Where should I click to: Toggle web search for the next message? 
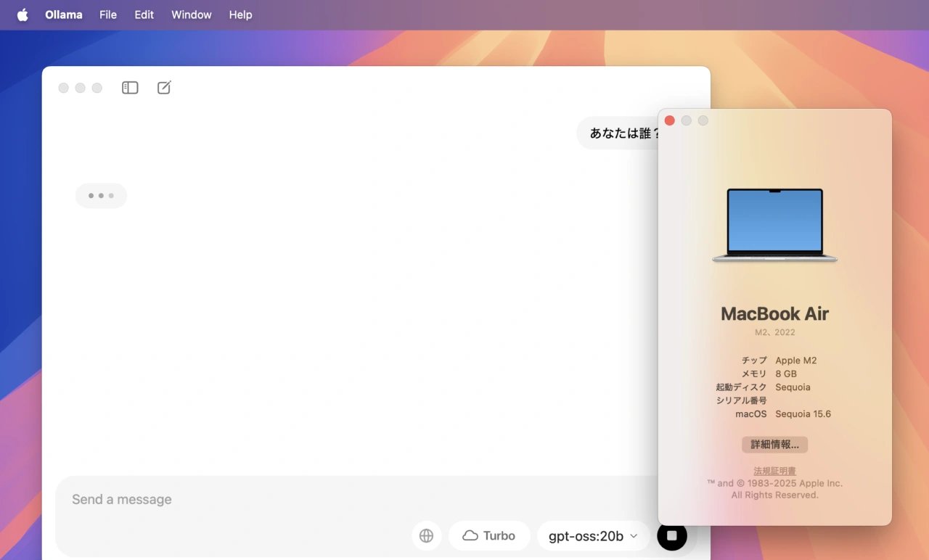pyautogui.click(x=426, y=535)
